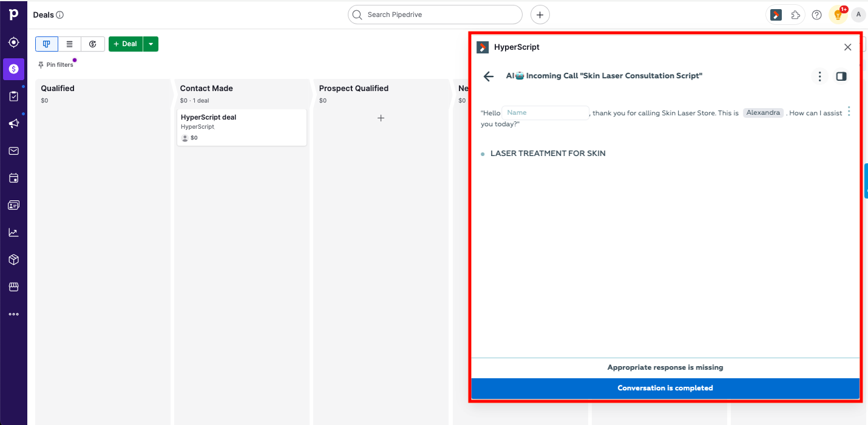Click in the Search Pipedrive field
Screen dimensions: 868x425
tap(435, 15)
